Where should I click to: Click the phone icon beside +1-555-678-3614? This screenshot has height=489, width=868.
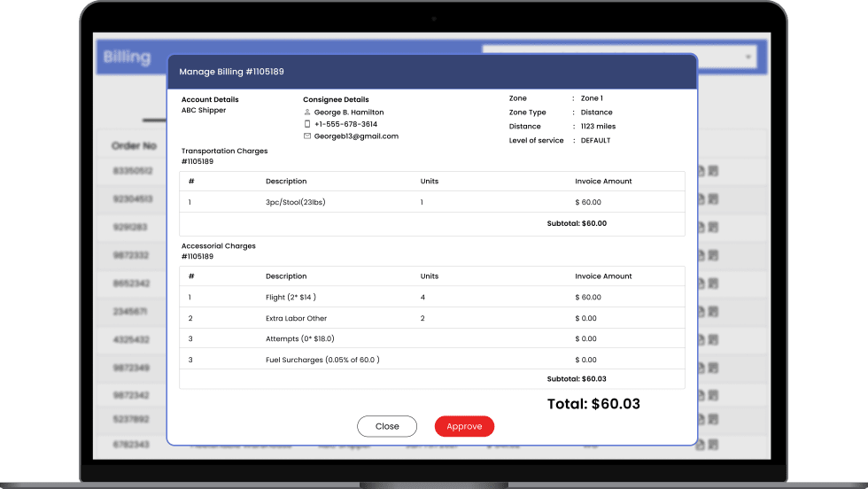click(307, 125)
